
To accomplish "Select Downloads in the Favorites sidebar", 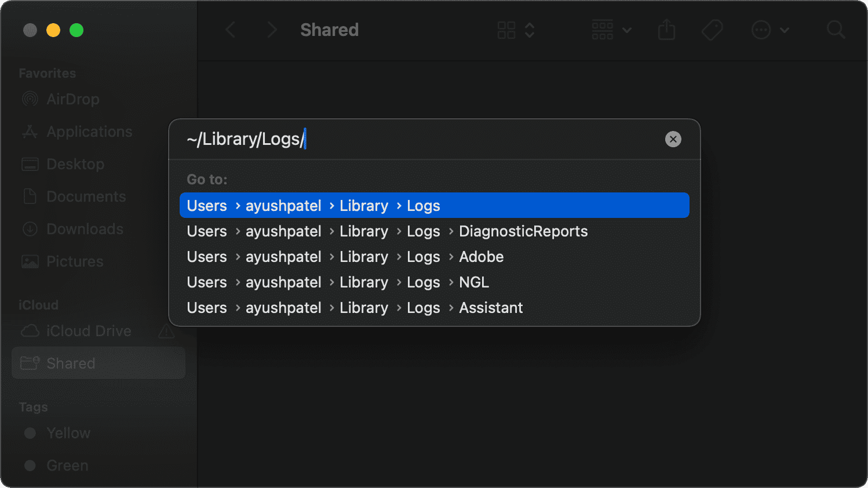I will 85,229.
